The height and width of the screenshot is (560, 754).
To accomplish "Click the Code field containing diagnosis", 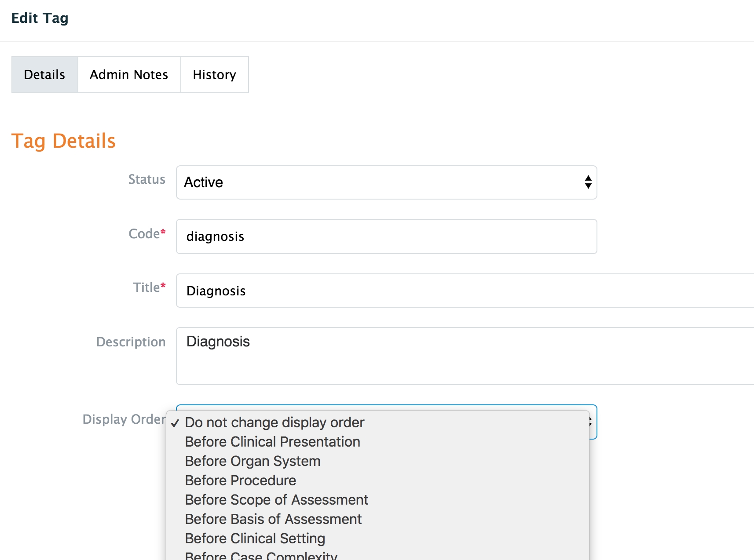I will click(386, 236).
